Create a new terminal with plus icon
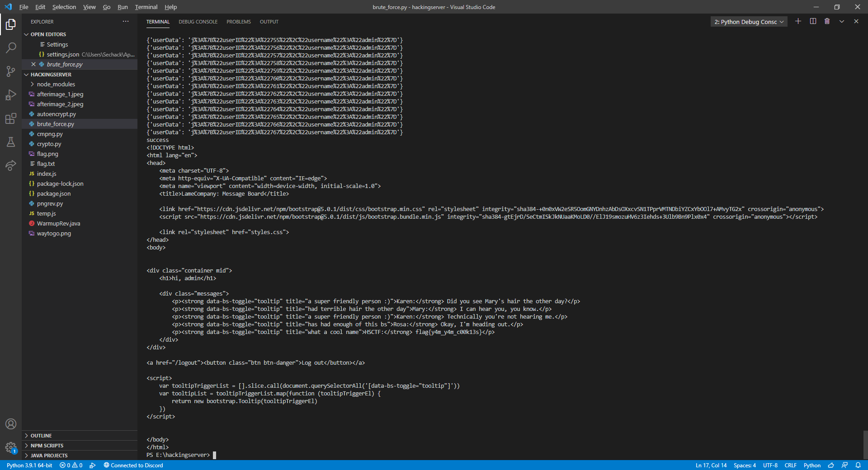 [x=798, y=21]
